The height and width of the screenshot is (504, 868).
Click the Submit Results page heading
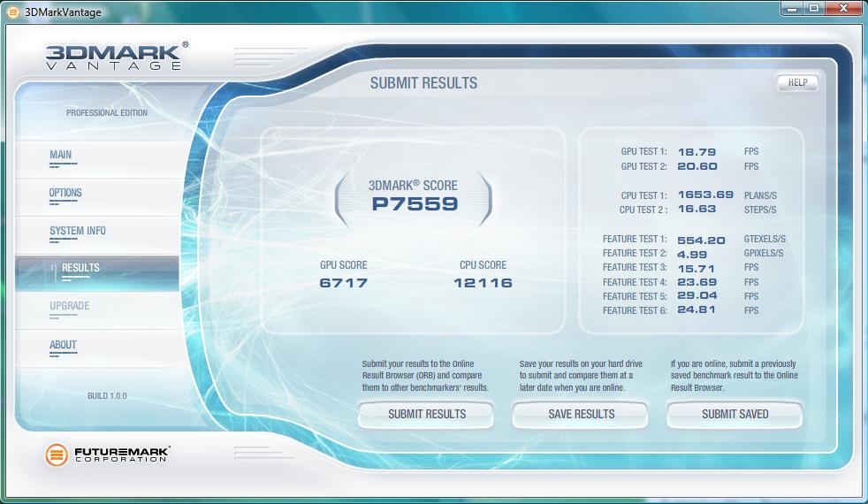pos(423,83)
